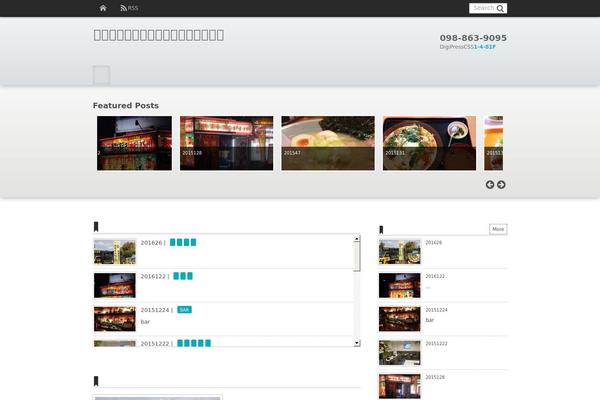Open sidebar thumbnail for post 2016122

(x=399, y=286)
